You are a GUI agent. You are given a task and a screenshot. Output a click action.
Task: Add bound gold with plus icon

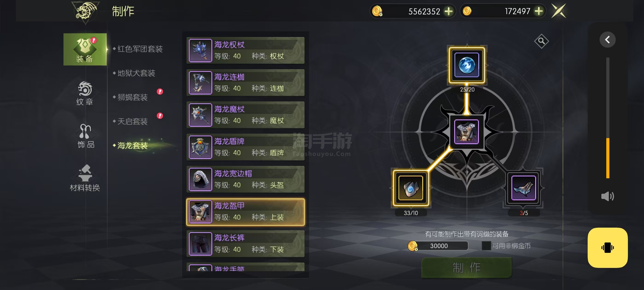tap(449, 11)
